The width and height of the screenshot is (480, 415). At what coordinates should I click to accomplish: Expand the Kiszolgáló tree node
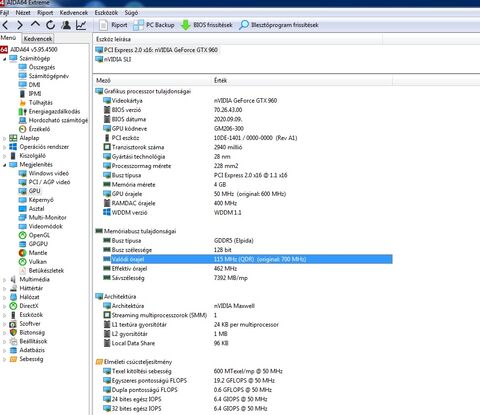click(x=5, y=156)
